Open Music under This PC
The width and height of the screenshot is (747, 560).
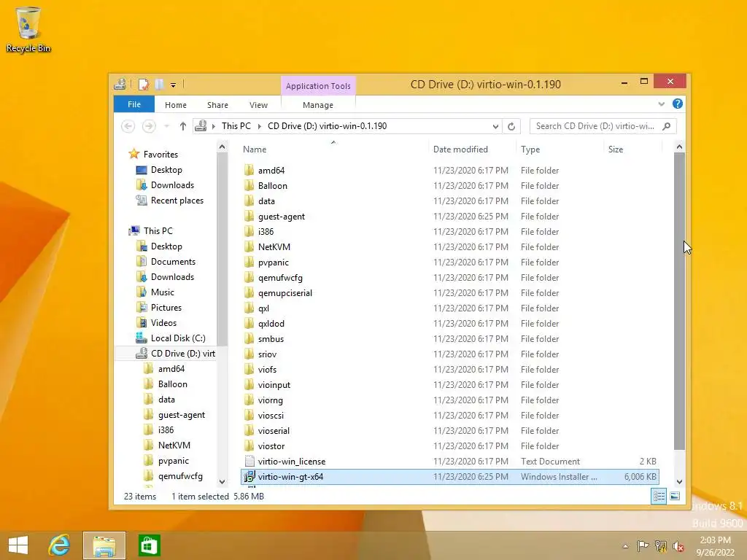[162, 292]
